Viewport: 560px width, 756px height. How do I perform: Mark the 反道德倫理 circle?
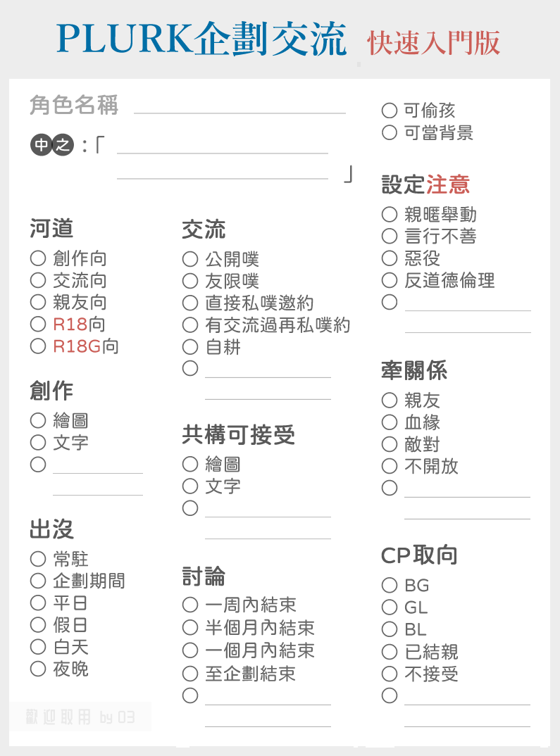(x=390, y=280)
